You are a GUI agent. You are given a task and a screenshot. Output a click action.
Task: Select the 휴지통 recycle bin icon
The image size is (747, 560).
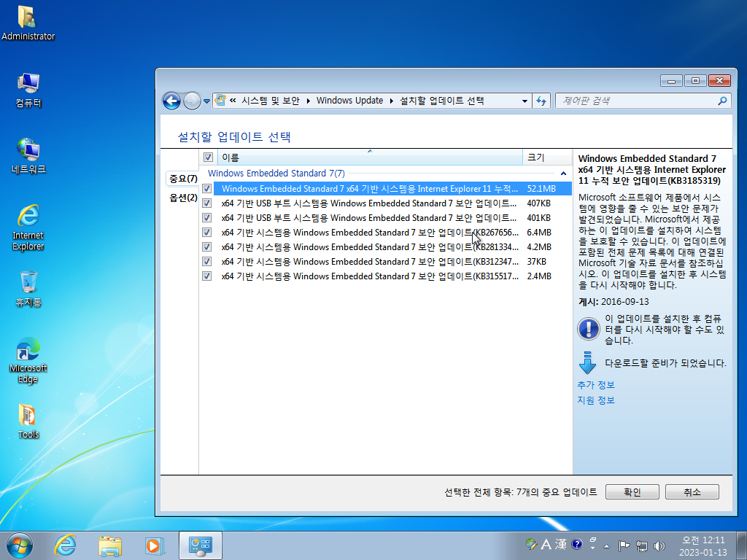[28, 289]
